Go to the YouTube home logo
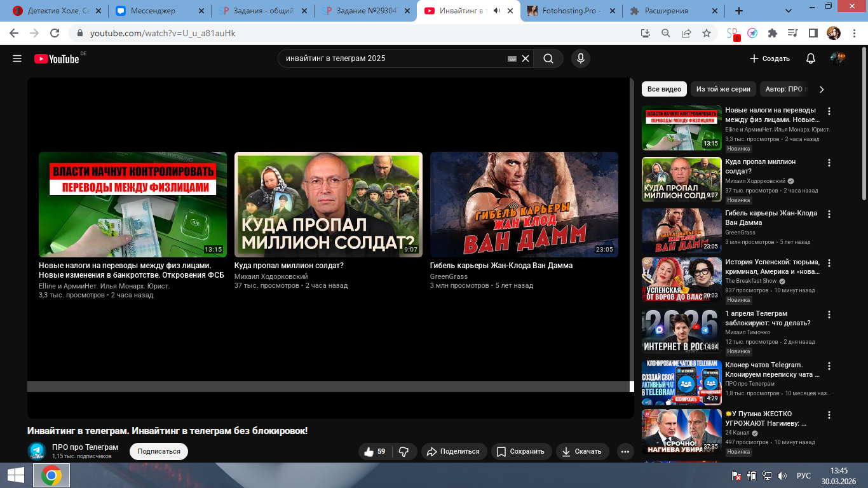The width and height of the screenshot is (868, 488). tap(57, 58)
